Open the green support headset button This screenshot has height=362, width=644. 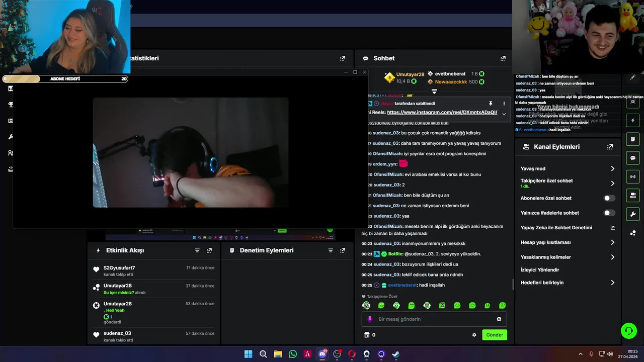click(x=628, y=330)
